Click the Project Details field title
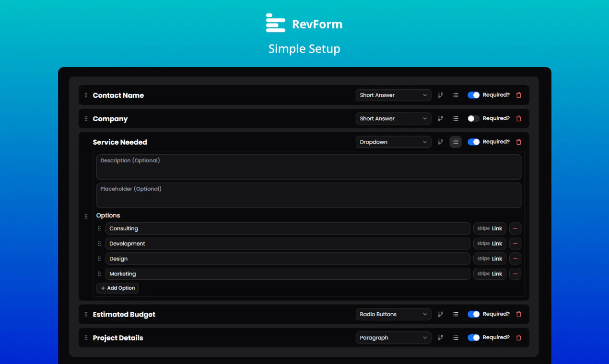The width and height of the screenshot is (609, 364). (118, 338)
